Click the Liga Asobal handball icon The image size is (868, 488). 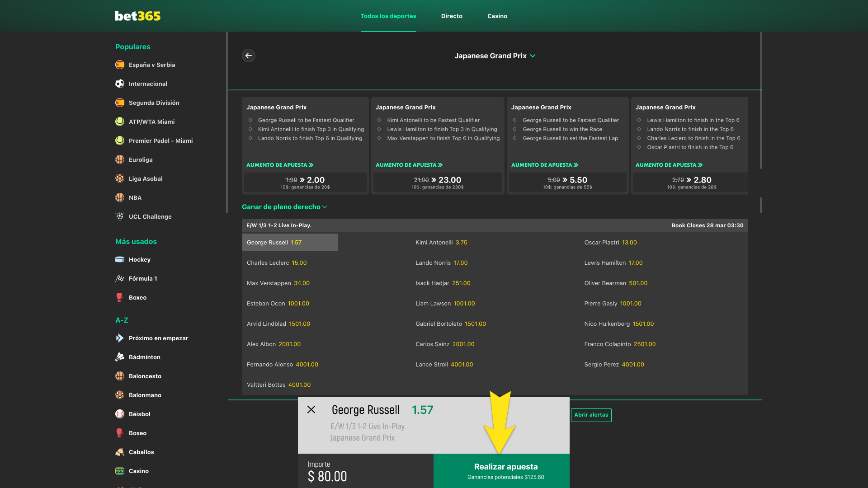pos(120,178)
